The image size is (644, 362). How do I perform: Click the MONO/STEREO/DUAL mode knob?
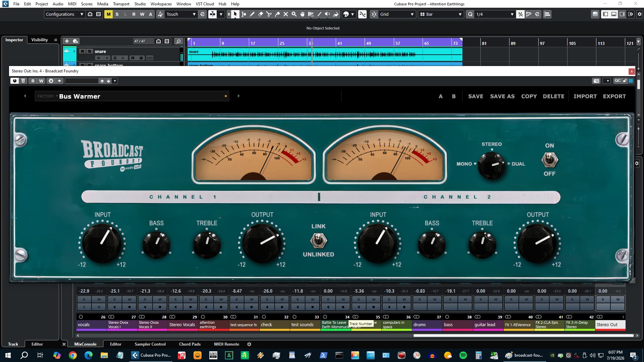click(x=491, y=165)
